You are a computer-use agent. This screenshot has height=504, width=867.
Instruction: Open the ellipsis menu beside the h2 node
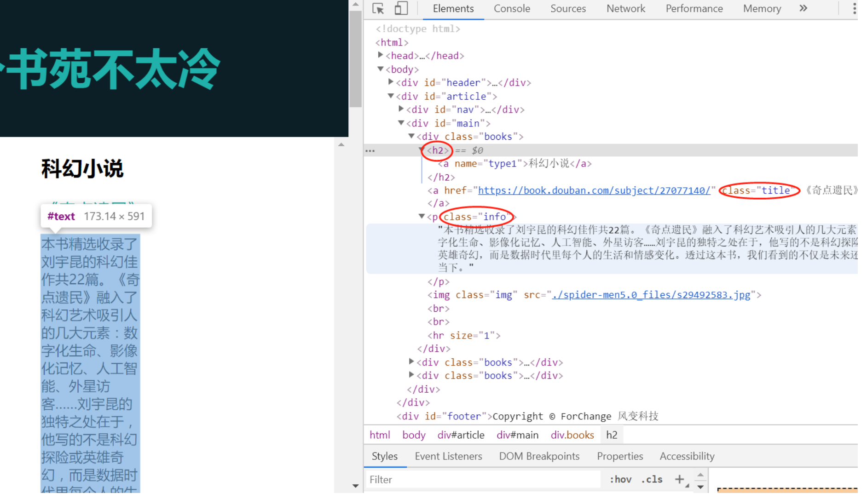click(x=370, y=150)
